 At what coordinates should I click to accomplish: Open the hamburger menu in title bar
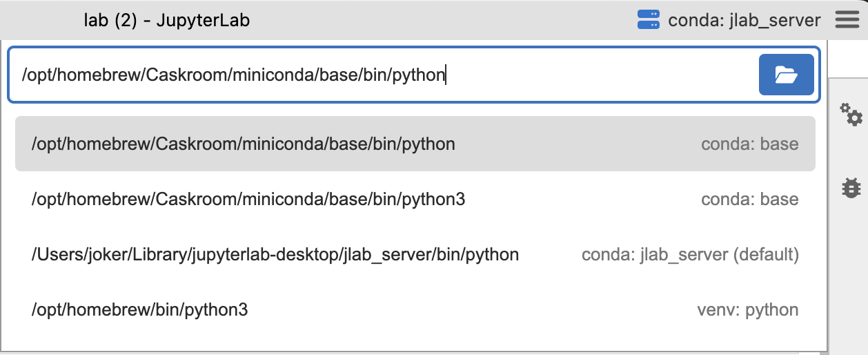[847, 20]
